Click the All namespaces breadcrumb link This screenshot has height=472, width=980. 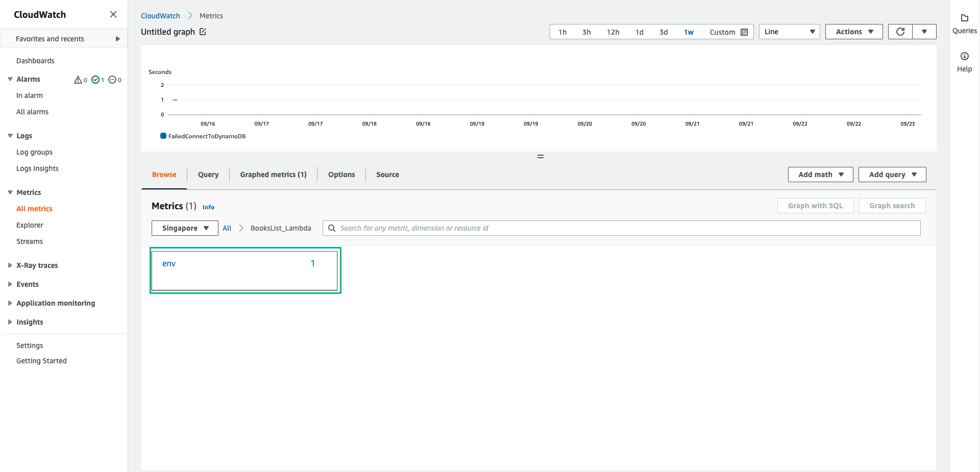coord(227,228)
